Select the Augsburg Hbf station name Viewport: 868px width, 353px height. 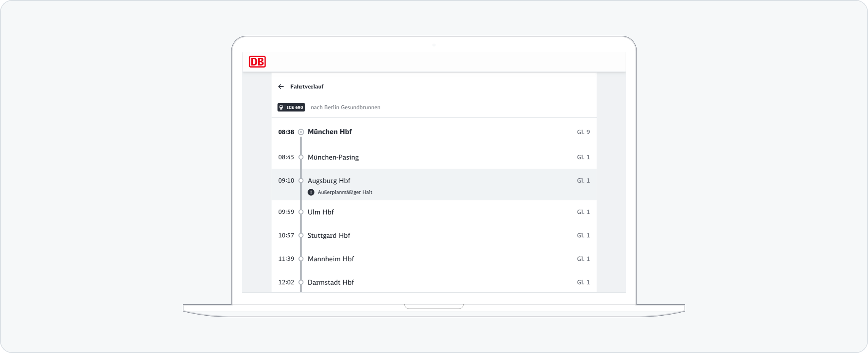point(329,181)
